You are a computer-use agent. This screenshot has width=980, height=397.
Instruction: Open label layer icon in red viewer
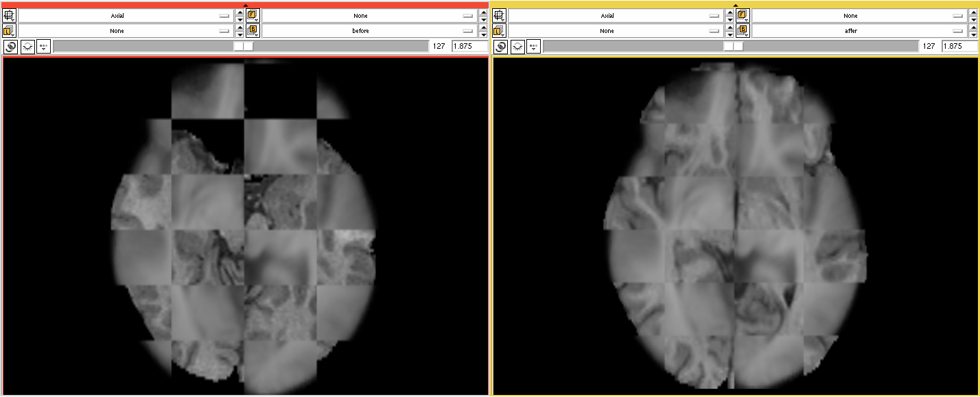[10, 31]
